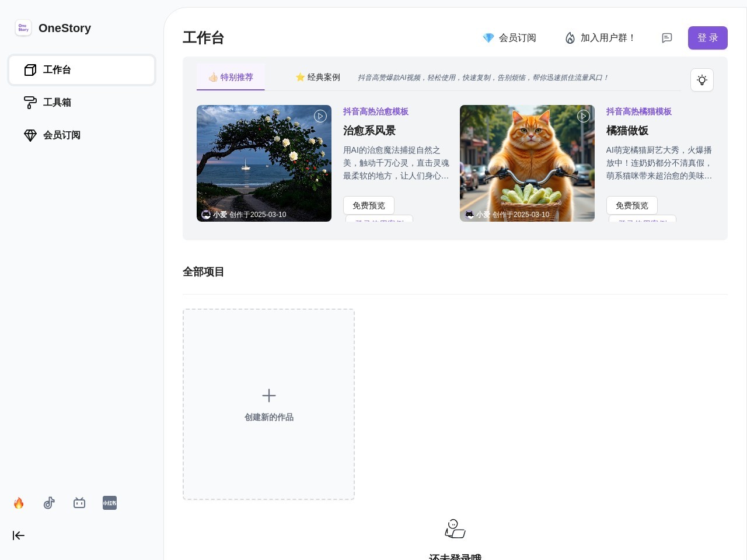Open 工具箱 from the sidebar
The image size is (747, 560).
57,103
